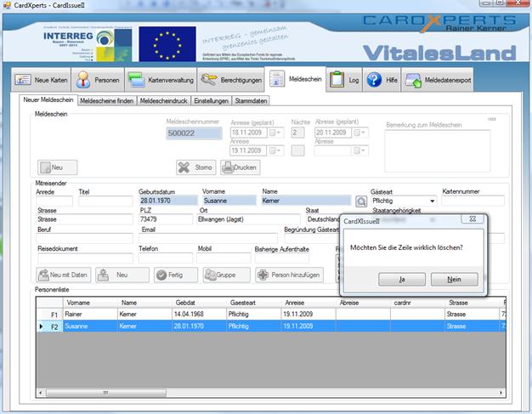This screenshot has height=414, width=532.
Task: Switch to Meldescheine finden sub-tab
Action: [107, 101]
